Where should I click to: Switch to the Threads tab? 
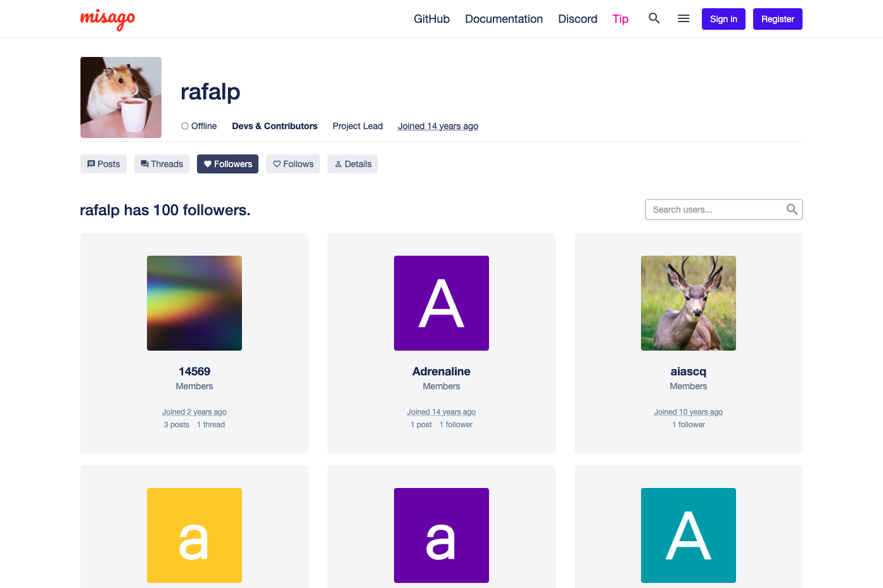click(x=162, y=164)
